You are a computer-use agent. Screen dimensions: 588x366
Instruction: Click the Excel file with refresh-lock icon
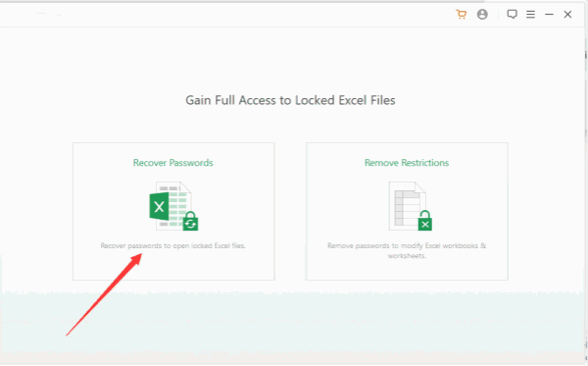pos(173,206)
